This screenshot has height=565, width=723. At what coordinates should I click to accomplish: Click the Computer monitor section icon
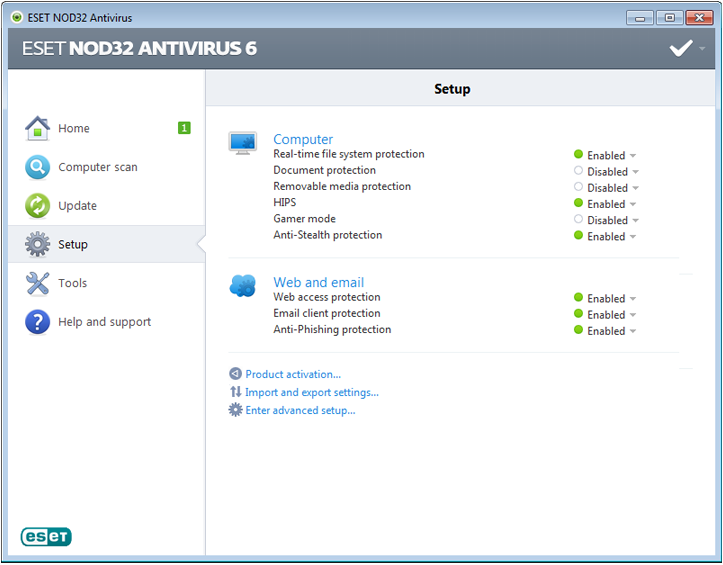243,143
